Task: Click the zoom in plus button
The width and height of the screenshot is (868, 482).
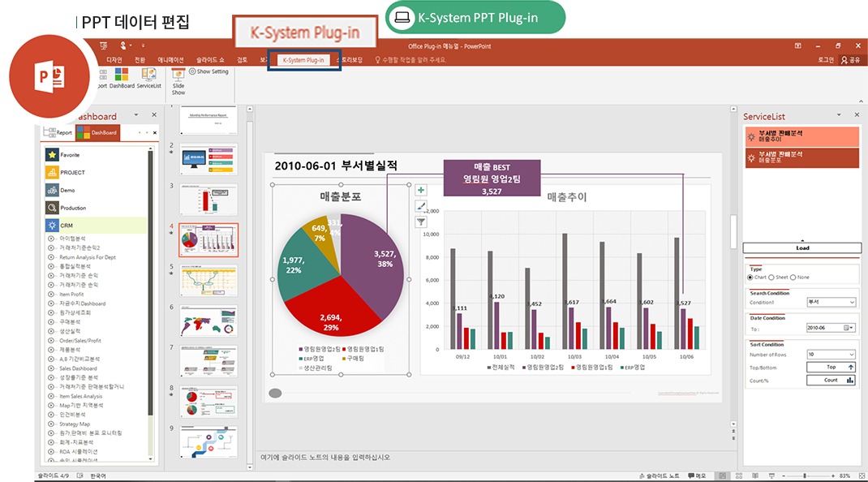Action: [x=833, y=476]
